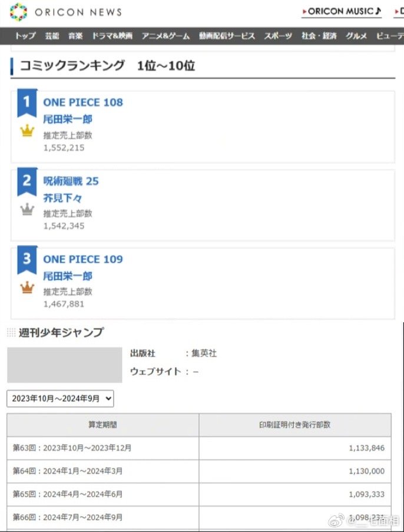404x532 pixels.
Task: Open the ドラマ&映画 menu item
Action: (x=112, y=36)
